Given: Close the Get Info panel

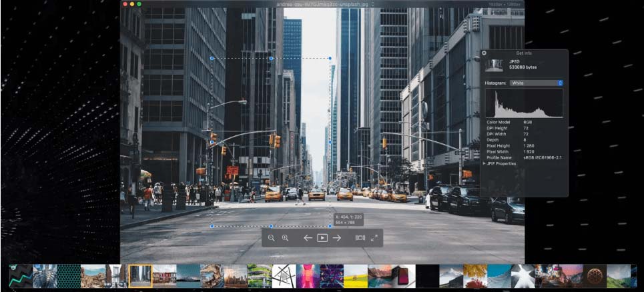Looking at the screenshot, I should [484, 53].
